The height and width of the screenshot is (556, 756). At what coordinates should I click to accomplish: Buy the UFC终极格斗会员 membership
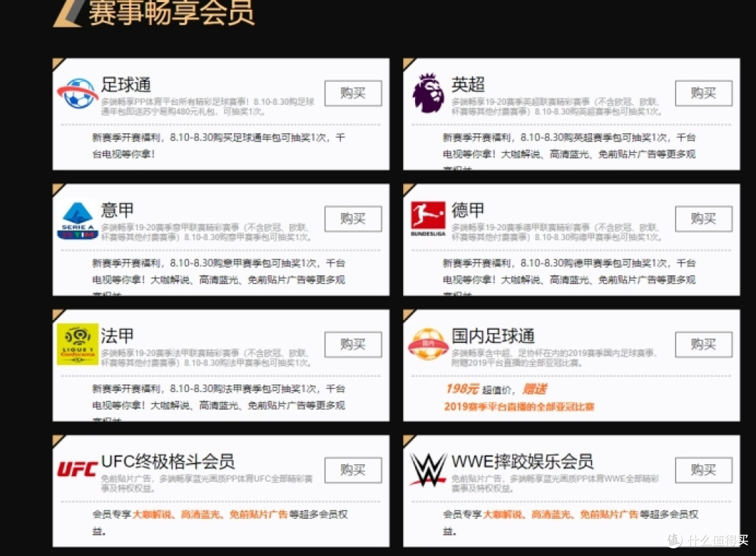coord(353,470)
